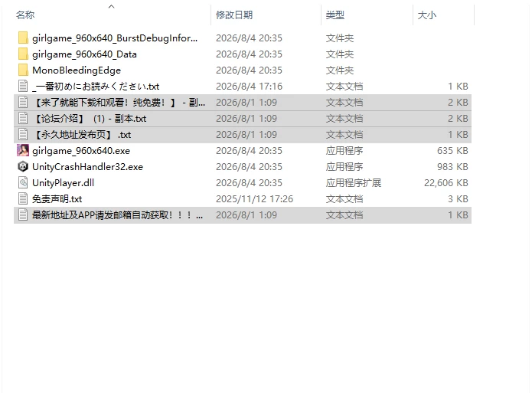Select the UnityPlayer.dll file name

63,183
